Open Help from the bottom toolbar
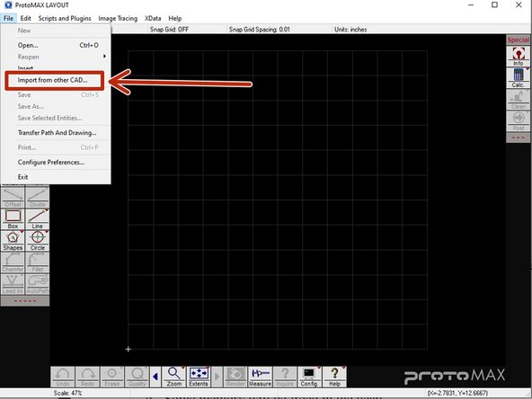 334,377
